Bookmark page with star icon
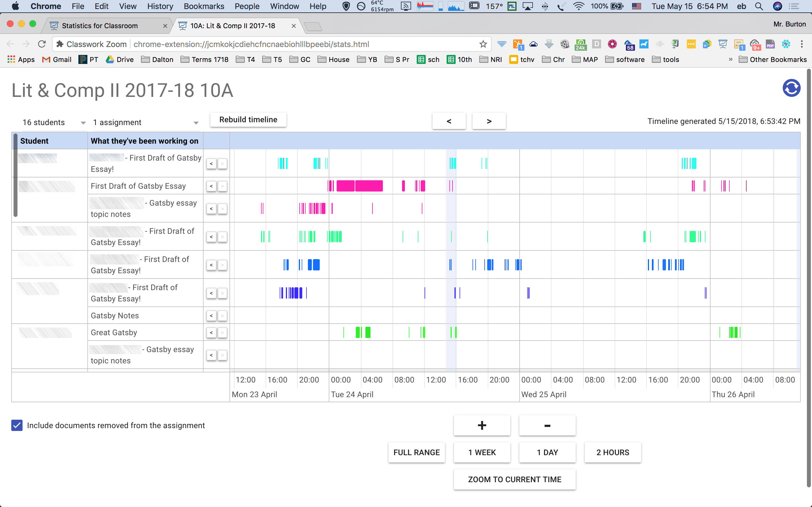This screenshot has width=812, height=507. [x=483, y=44]
